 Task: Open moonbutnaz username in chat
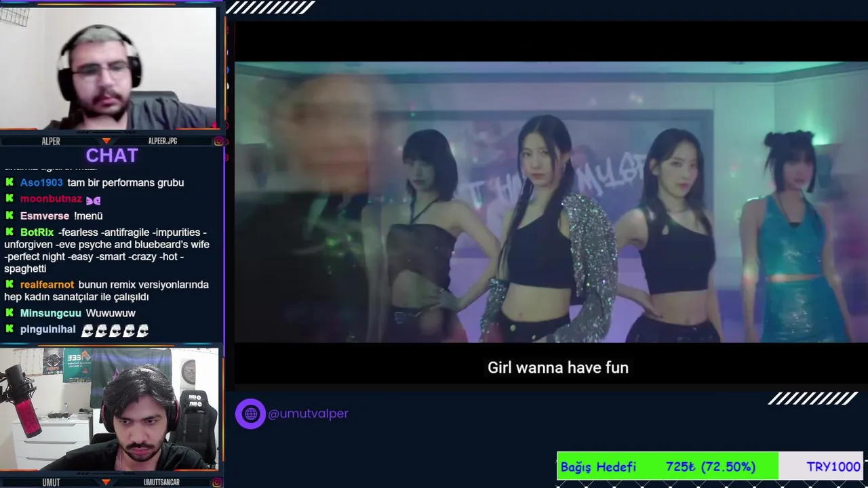click(51, 199)
